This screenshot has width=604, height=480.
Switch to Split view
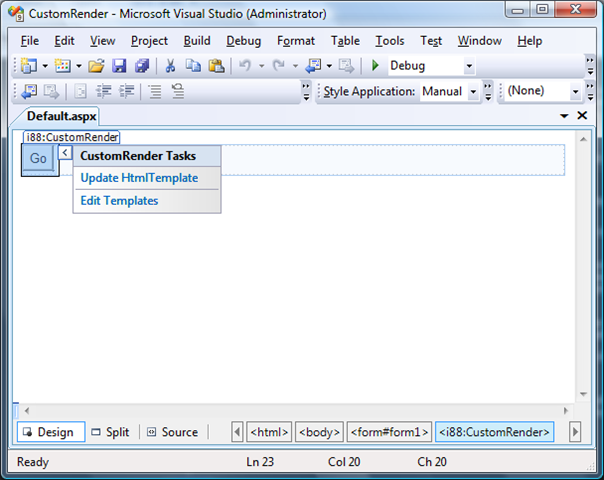coord(111,432)
